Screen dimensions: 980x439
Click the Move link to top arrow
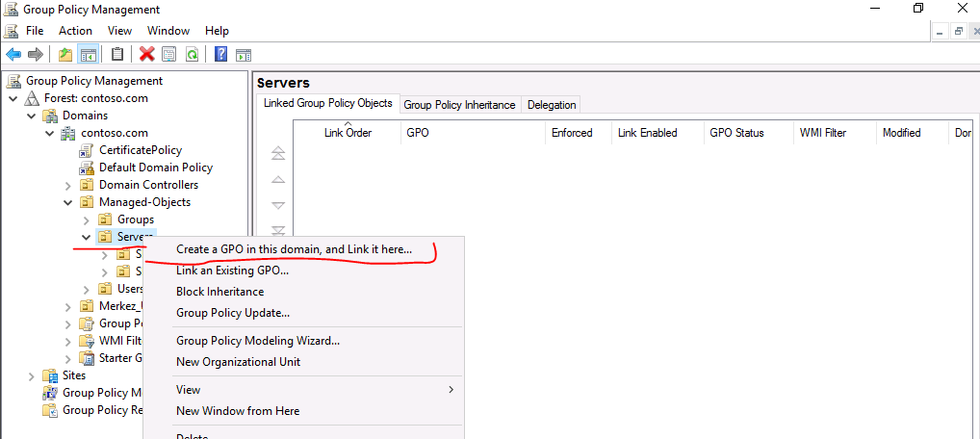click(x=278, y=153)
